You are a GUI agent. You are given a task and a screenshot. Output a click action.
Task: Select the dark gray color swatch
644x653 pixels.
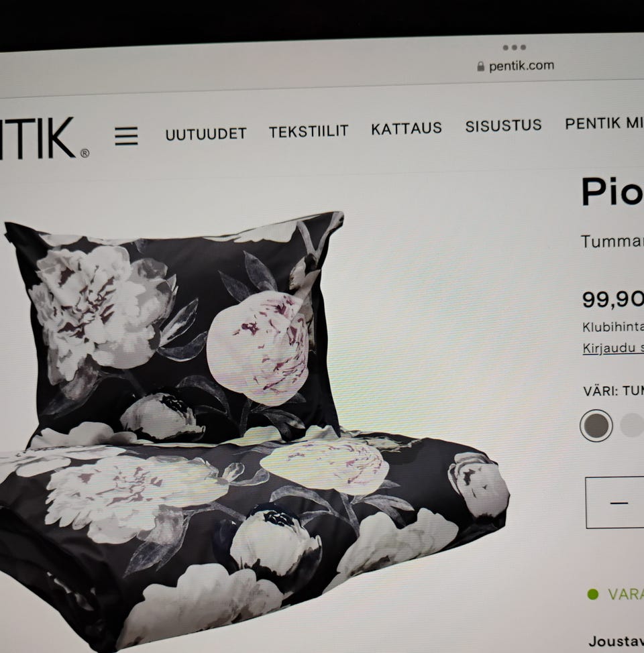click(596, 426)
